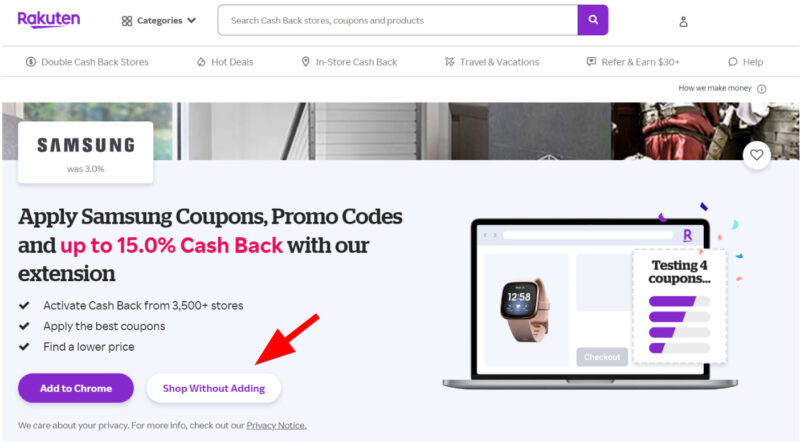The height and width of the screenshot is (442, 800).
Task: Click the How we make money text
Action: point(715,88)
